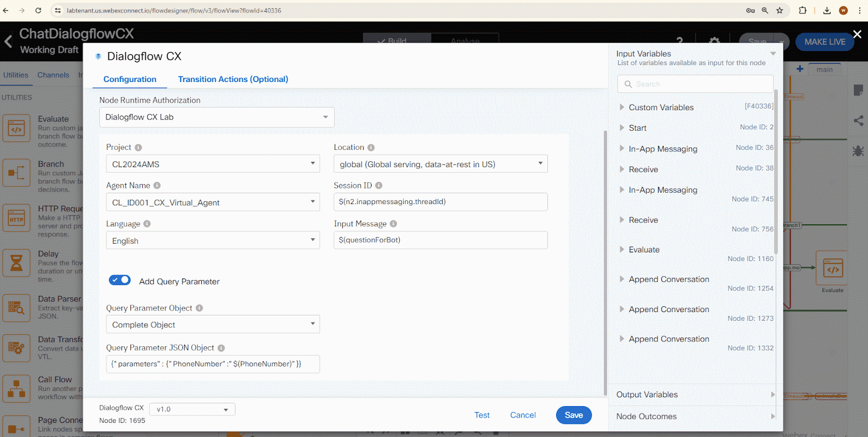This screenshot has width=868, height=437.
Task: Open the Location global dropdown
Action: (441, 164)
